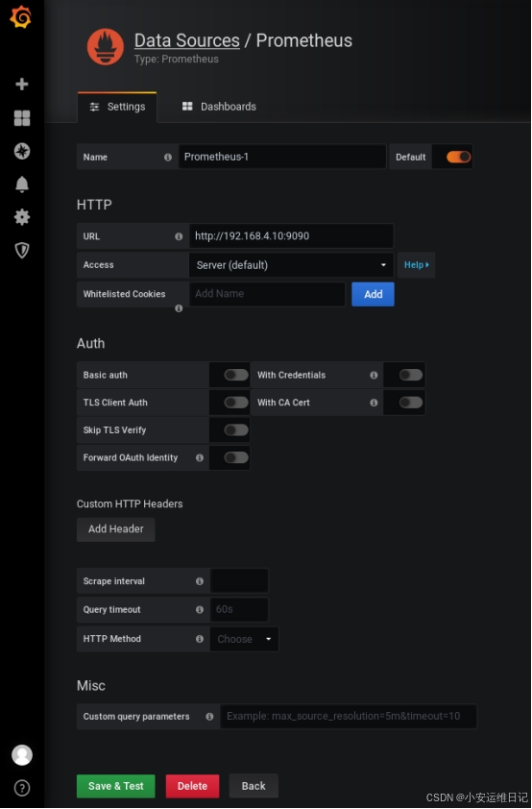Open the Create plus menu in sidebar
532x809 pixels.
click(22, 85)
